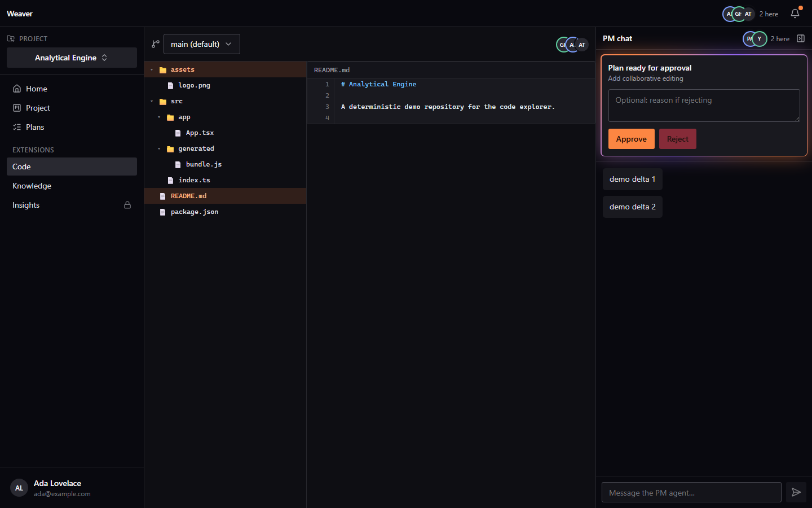Click the git branch icon

[x=156, y=44]
